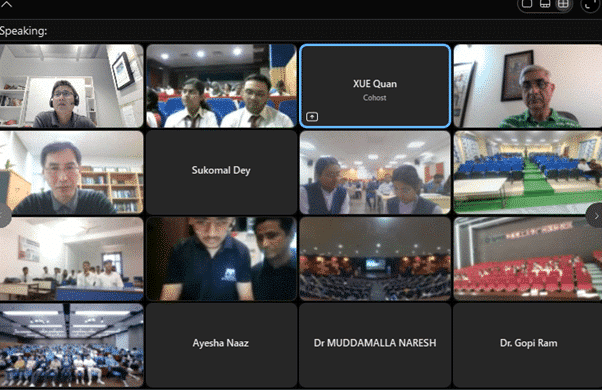Open video of man wearing headset
Viewport: 602px width, 390px height.
[71, 86]
